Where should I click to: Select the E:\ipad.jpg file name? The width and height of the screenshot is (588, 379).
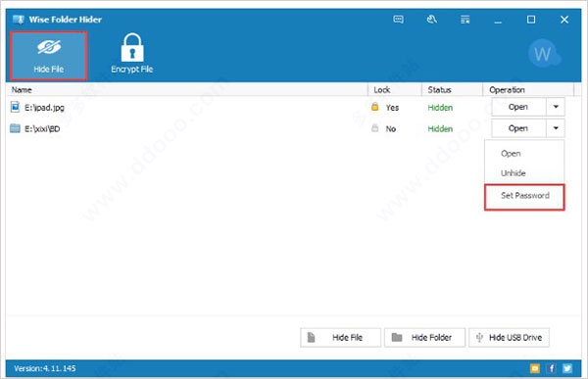(x=44, y=108)
